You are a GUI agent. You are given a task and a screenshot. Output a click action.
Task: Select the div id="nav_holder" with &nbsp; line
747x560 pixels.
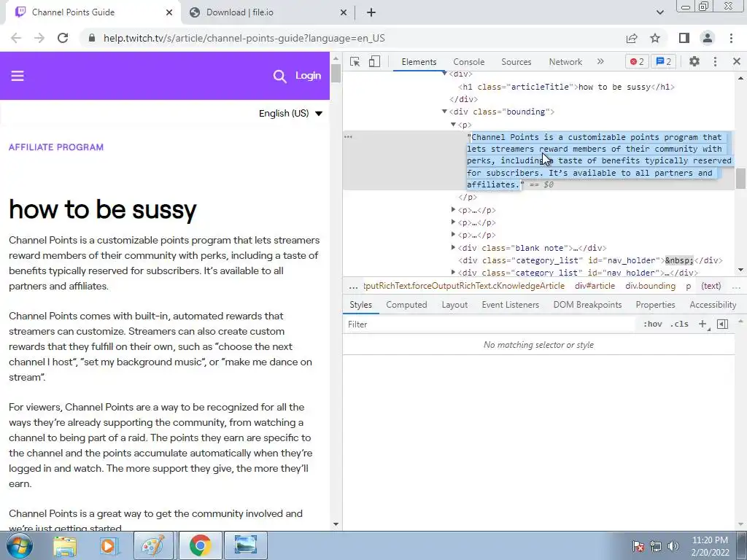point(590,260)
